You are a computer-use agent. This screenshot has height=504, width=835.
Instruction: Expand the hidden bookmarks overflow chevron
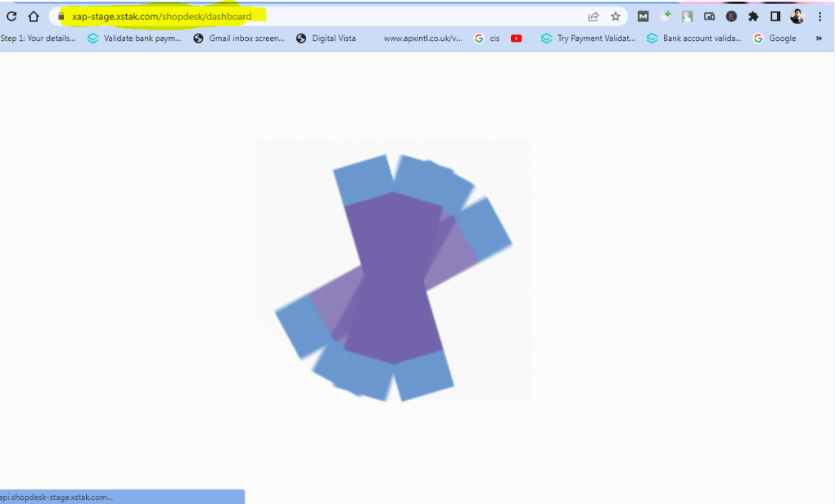click(819, 38)
